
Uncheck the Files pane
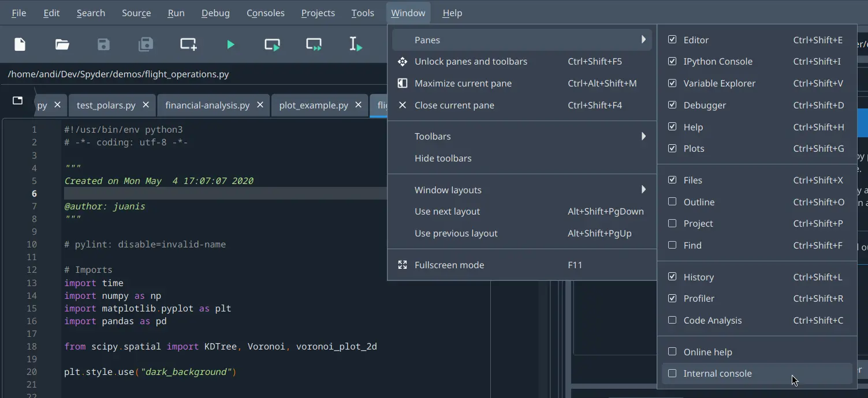[672, 181]
